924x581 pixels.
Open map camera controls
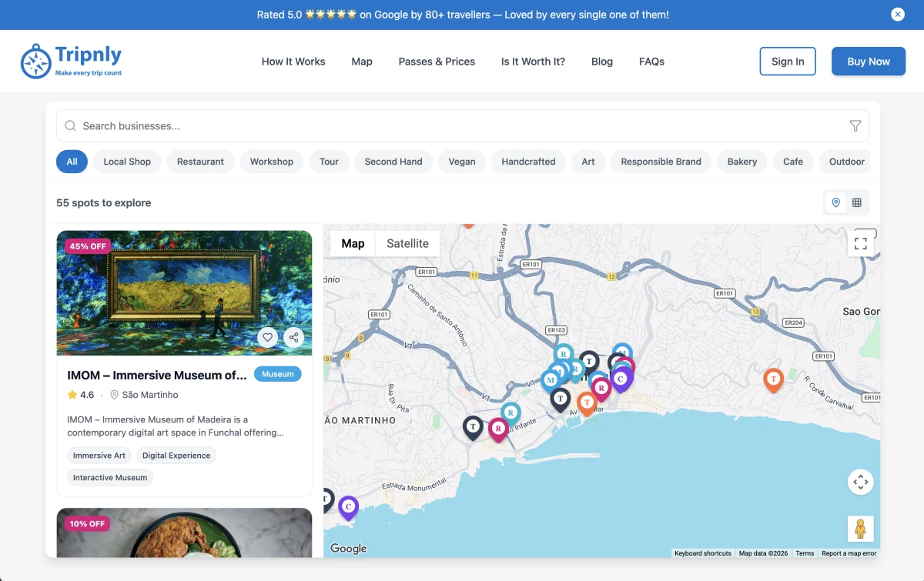[x=861, y=482]
